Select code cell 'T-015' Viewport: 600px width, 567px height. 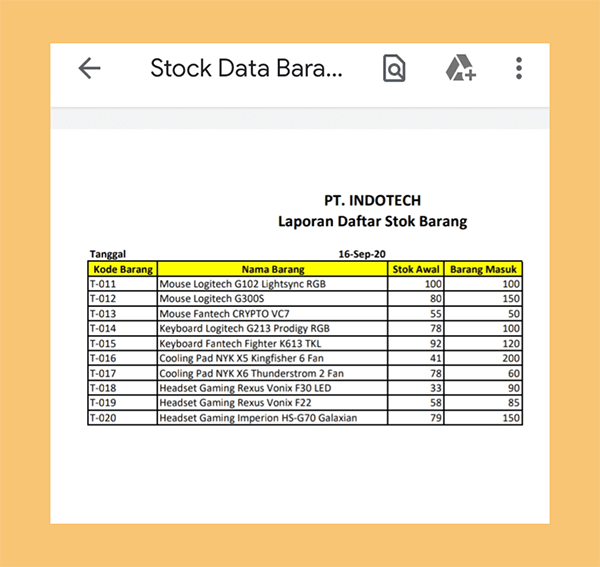tap(123, 344)
